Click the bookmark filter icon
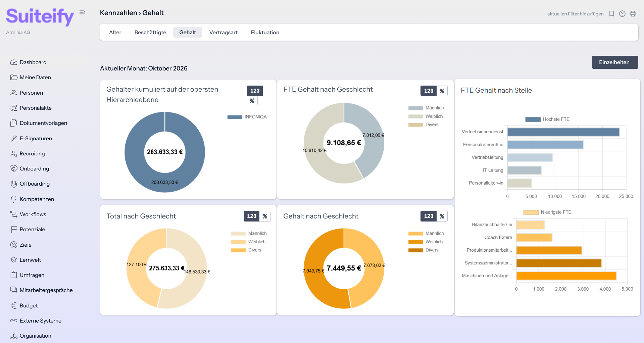Screen dimensions: 644x343 (x=611, y=14)
